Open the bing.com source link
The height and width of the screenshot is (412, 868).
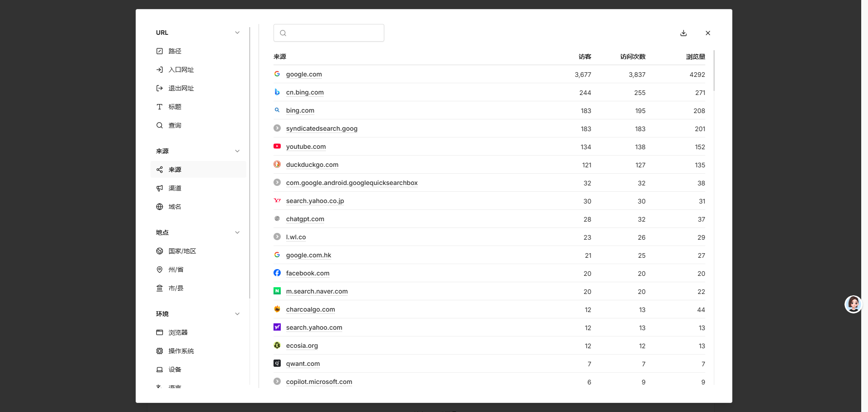point(300,110)
